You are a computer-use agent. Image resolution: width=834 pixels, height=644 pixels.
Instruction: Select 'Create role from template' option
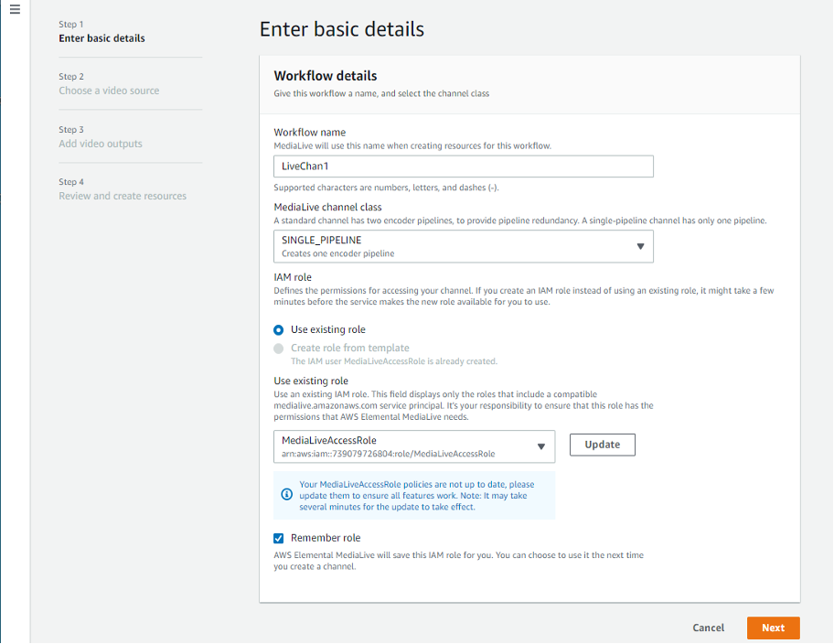(x=279, y=348)
